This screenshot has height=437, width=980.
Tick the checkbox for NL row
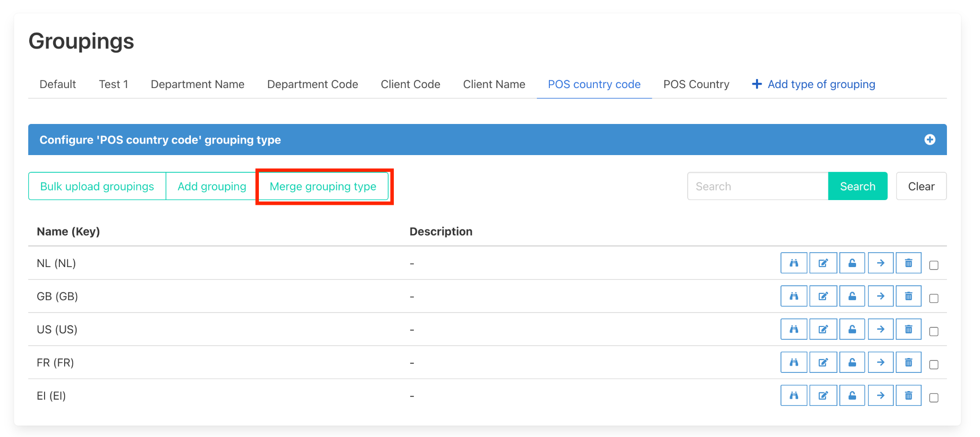click(934, 265)
